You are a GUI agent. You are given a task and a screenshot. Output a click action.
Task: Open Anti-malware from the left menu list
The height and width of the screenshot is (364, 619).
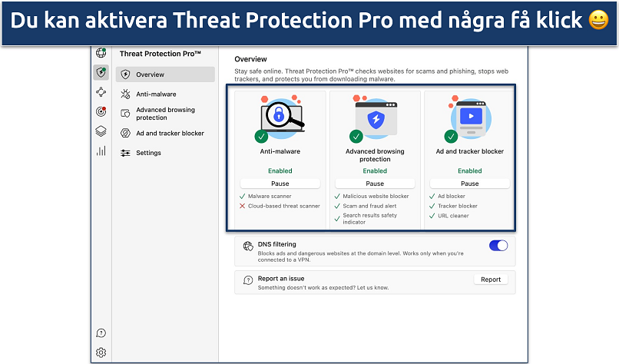click(x=156, y=94)
